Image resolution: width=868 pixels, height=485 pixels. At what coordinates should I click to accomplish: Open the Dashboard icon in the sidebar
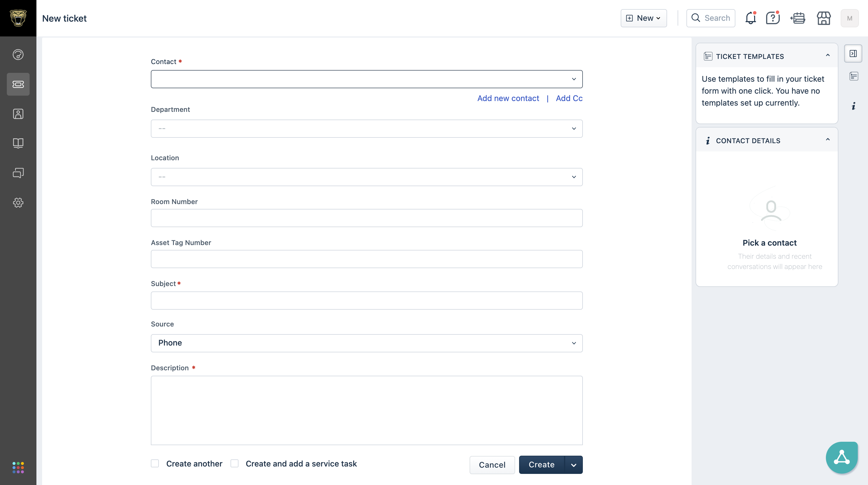point(18,55)
